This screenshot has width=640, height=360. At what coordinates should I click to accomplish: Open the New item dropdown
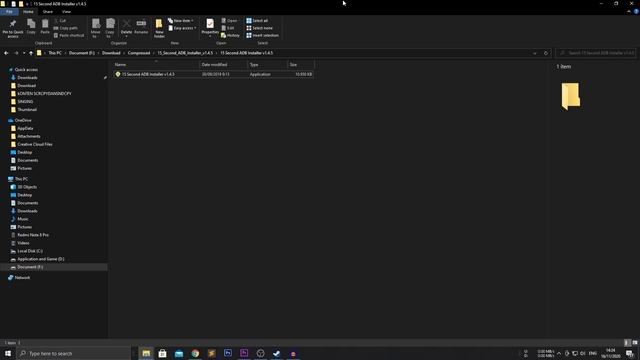181,20
